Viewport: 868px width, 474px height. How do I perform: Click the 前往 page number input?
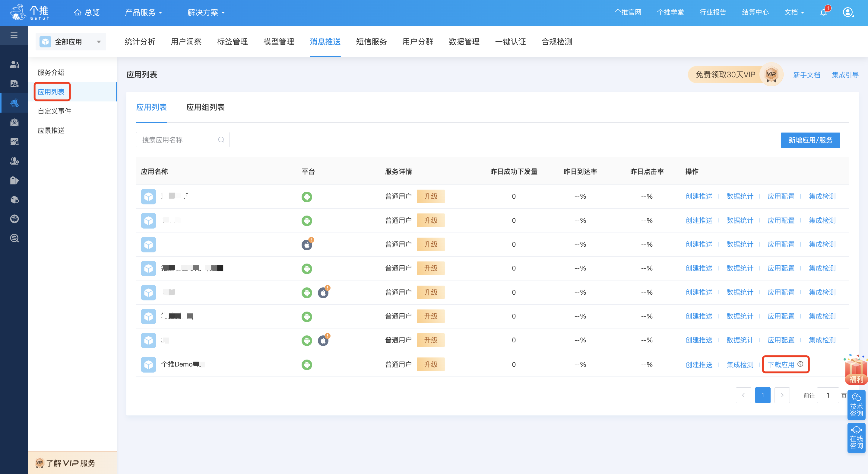(x=828, y=395)
